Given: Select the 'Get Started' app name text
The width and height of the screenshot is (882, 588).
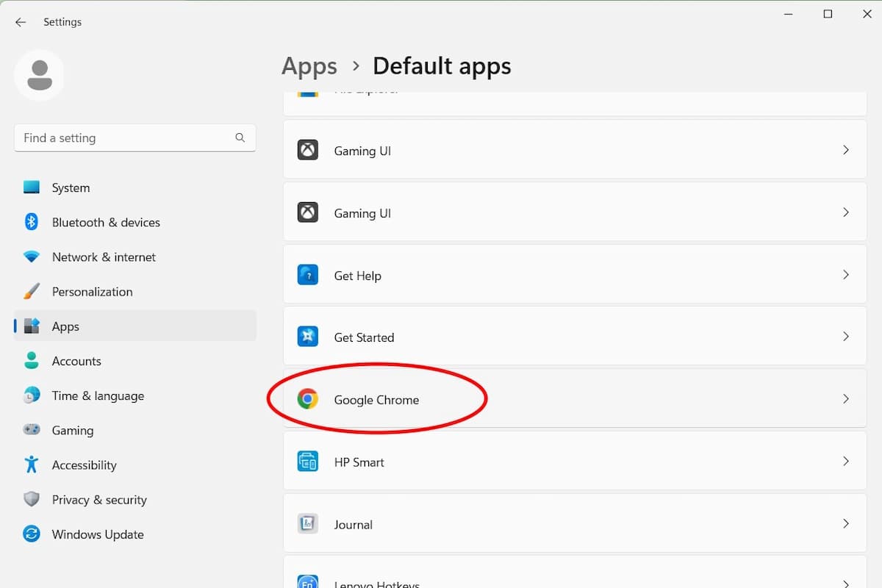Looking at the screenshot, I should tap(364, 338).
